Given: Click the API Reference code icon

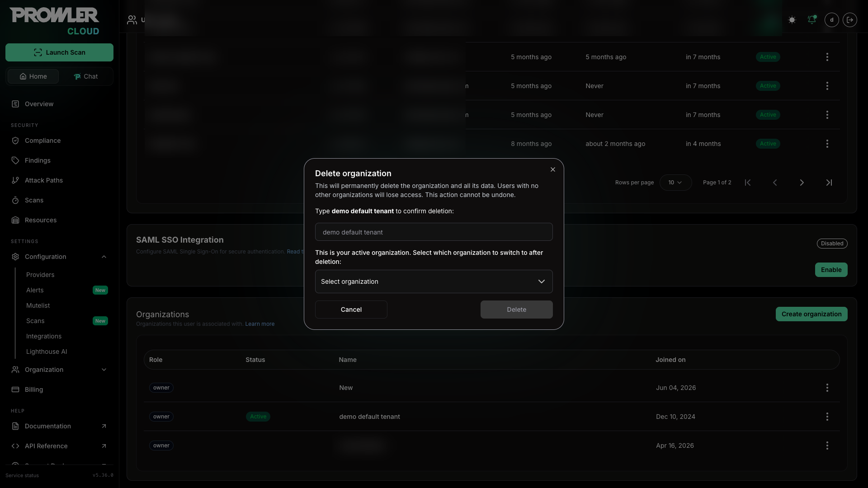Looking at the screenshot, I should coord(15,446).
